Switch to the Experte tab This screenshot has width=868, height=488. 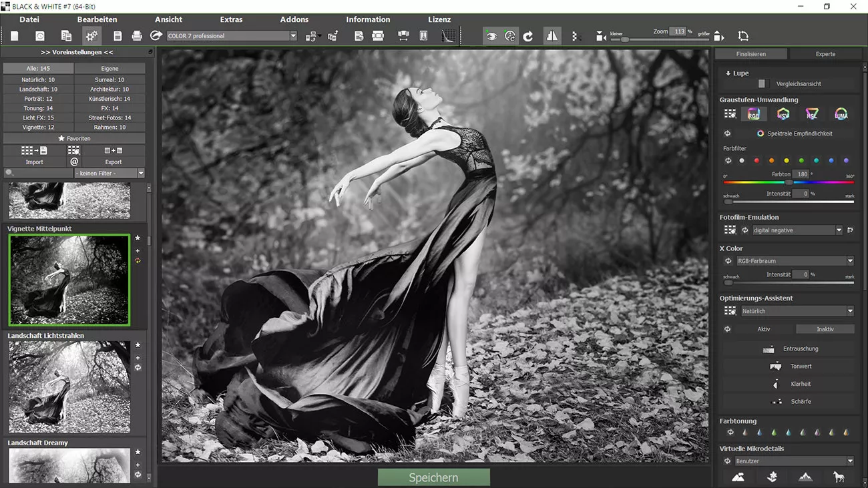(x=825, y=54)
